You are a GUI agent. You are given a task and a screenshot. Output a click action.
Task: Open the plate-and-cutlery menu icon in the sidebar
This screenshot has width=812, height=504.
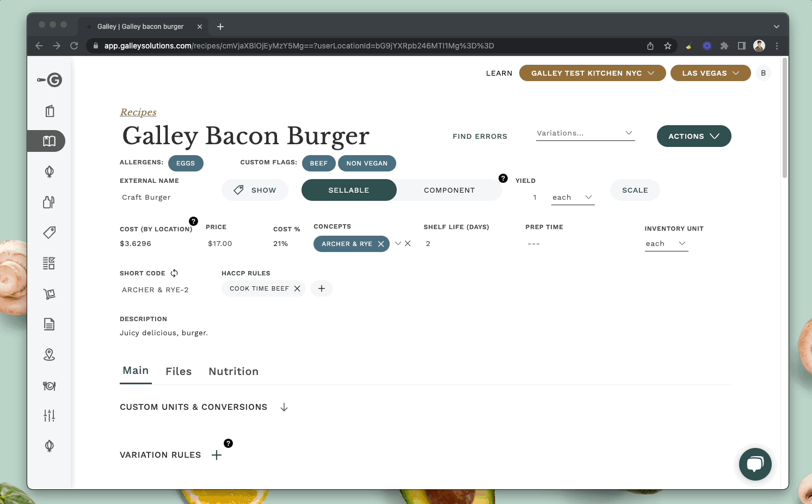click(49, 385)
